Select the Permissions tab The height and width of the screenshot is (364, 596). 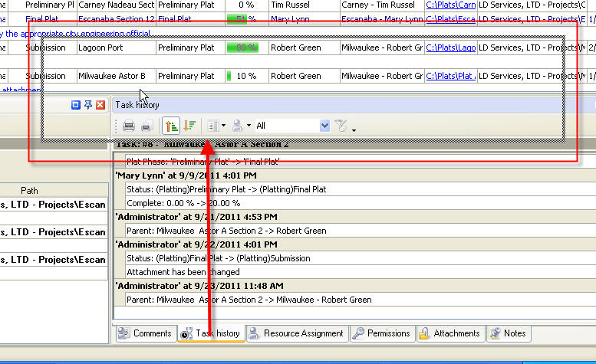tap(381, 333)
